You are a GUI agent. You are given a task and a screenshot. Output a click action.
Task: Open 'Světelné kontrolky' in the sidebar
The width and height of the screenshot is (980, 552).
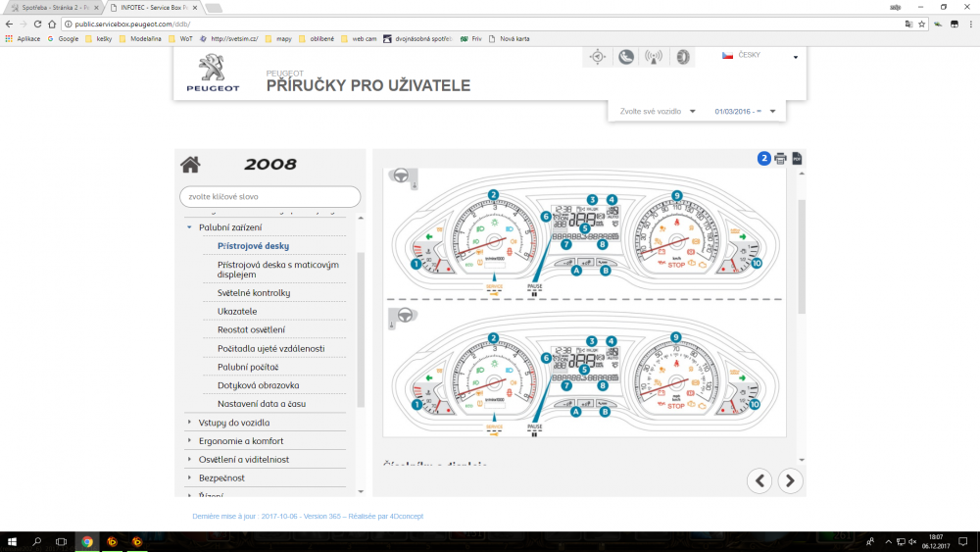click(254, 292)
